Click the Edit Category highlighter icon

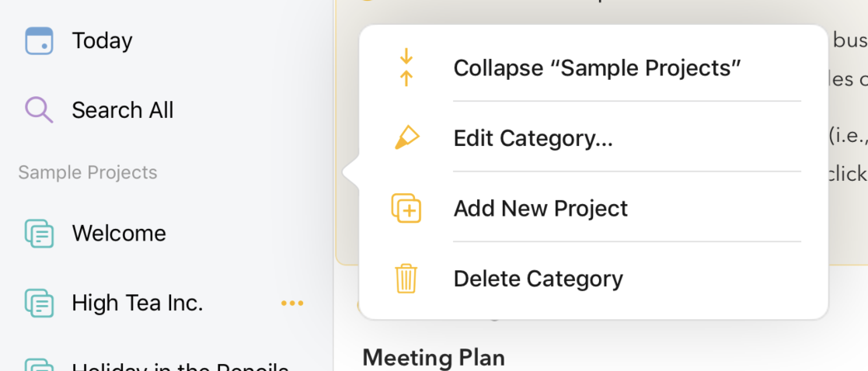coord(406,137)
